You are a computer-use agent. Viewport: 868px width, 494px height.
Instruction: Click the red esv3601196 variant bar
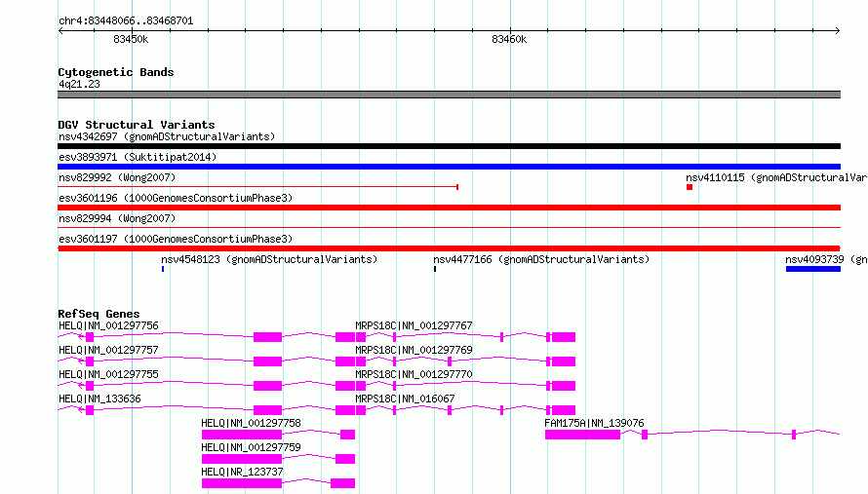pyautogui.click(x=449, y=208)
